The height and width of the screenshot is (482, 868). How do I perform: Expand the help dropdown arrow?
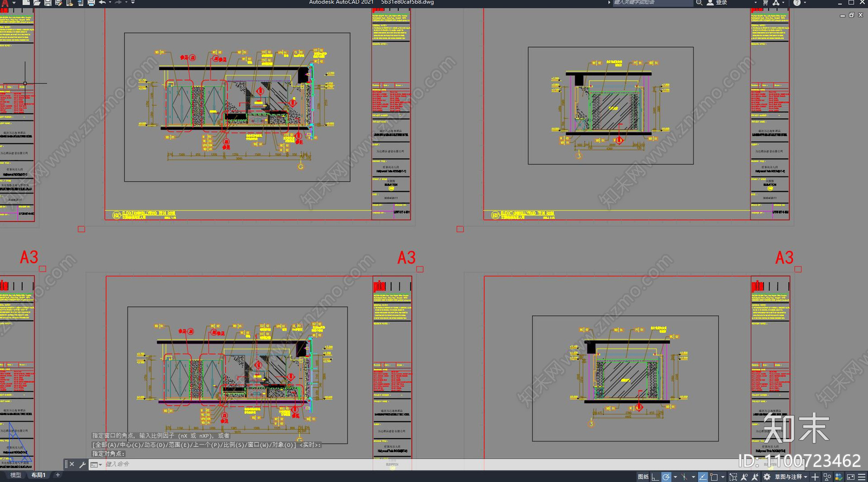805,3
